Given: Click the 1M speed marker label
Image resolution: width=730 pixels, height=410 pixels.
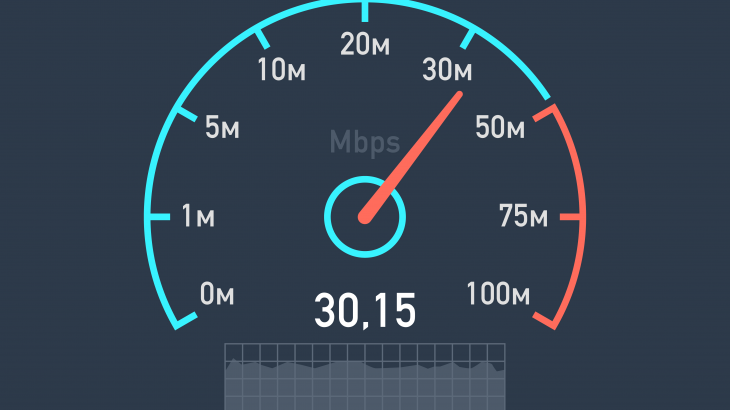Looking at the screenshot, I should pyautogui.click(x=198, y=216).
